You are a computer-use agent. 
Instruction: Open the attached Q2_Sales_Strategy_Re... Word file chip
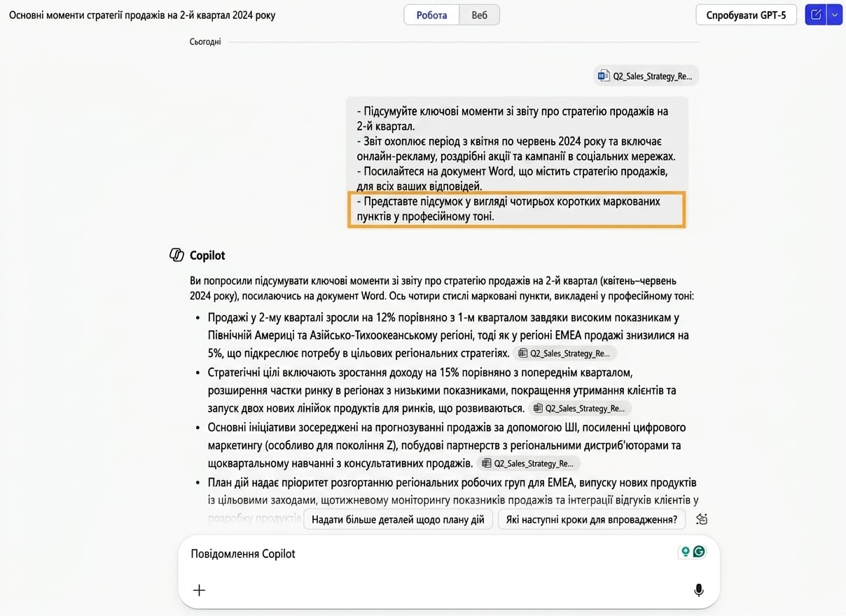coord(646,76)
